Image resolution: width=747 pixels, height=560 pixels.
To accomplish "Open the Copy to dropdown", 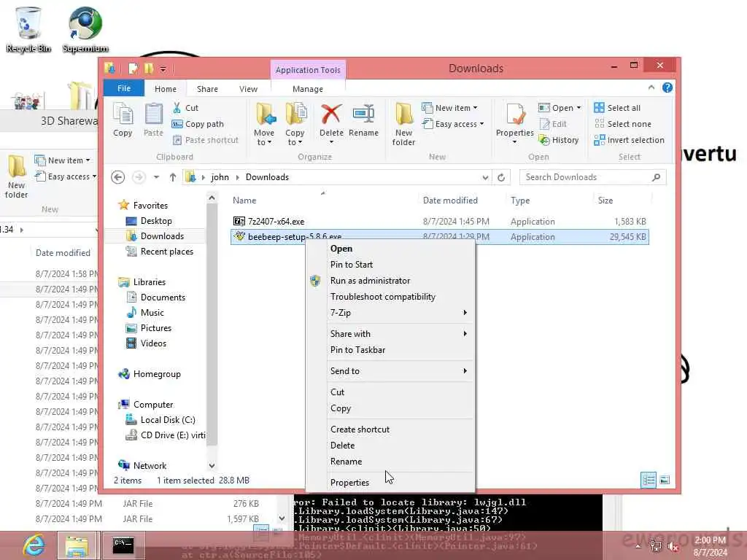I will coord(295,124).
